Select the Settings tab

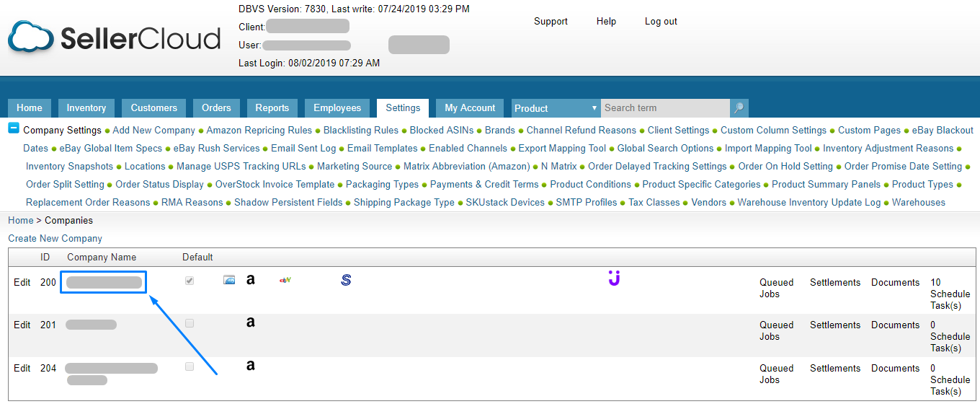(x=403, y=108)
